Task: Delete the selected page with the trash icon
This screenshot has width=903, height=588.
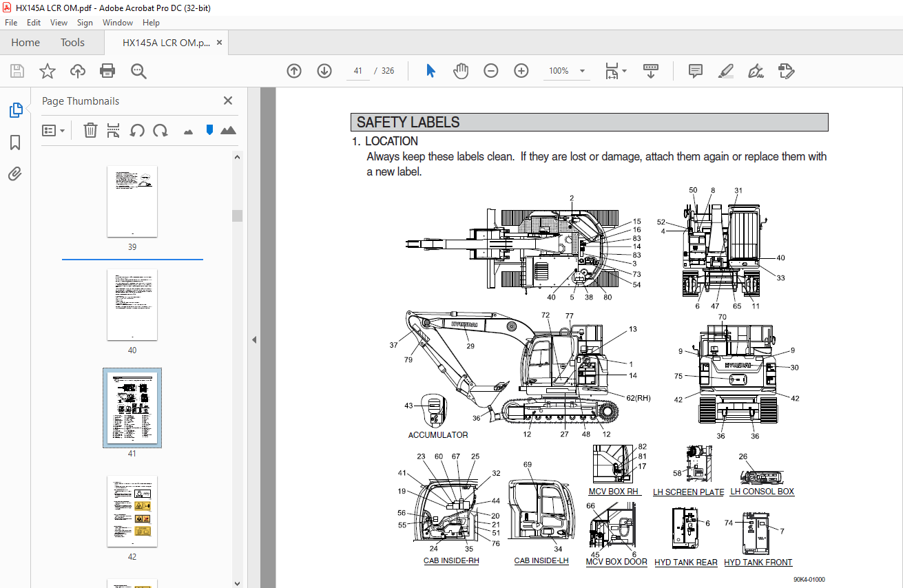Action: 90,130
